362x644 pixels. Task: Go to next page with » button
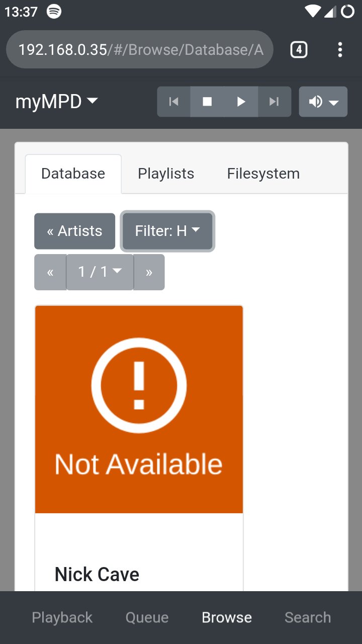149,272
